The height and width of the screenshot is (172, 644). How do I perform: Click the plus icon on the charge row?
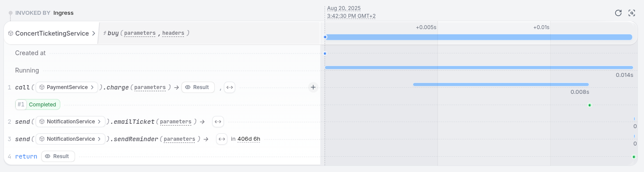313,87
